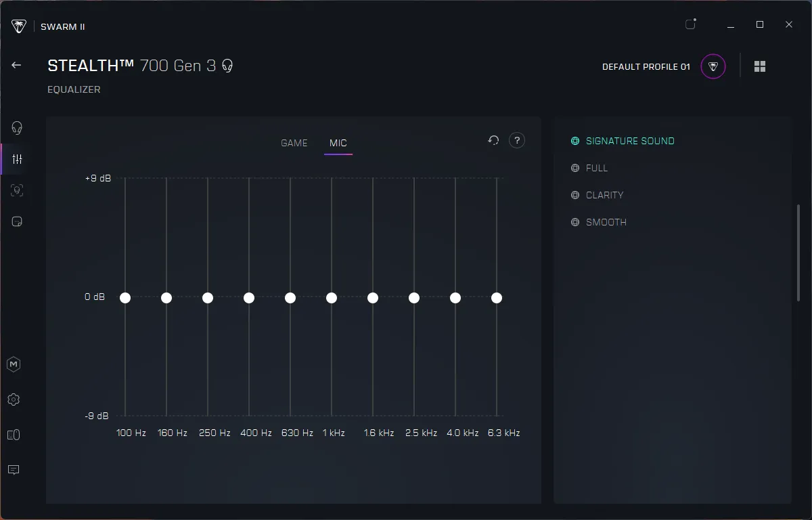The width and height of the screenshot is (812, 520).
Task: Select the equalizer sliders sidebar icon
Action: pyautogui.click(x=17, y=159)
